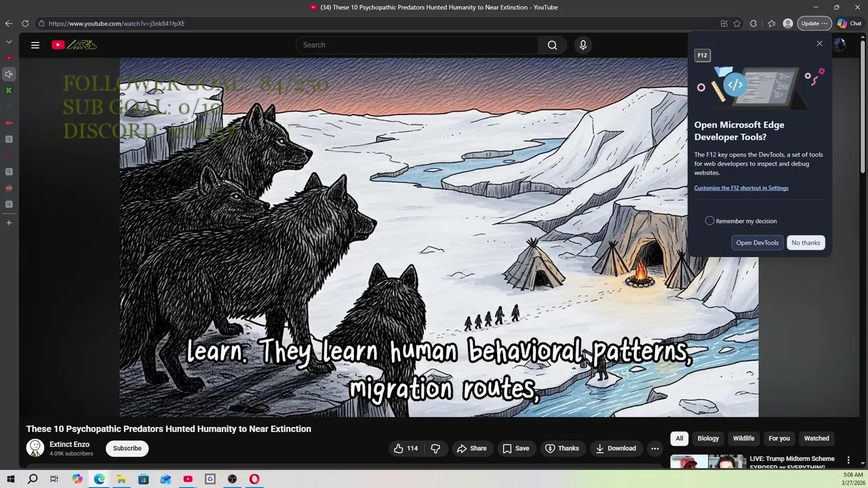Open File Explorer from the taskbar

coord(121,479)
